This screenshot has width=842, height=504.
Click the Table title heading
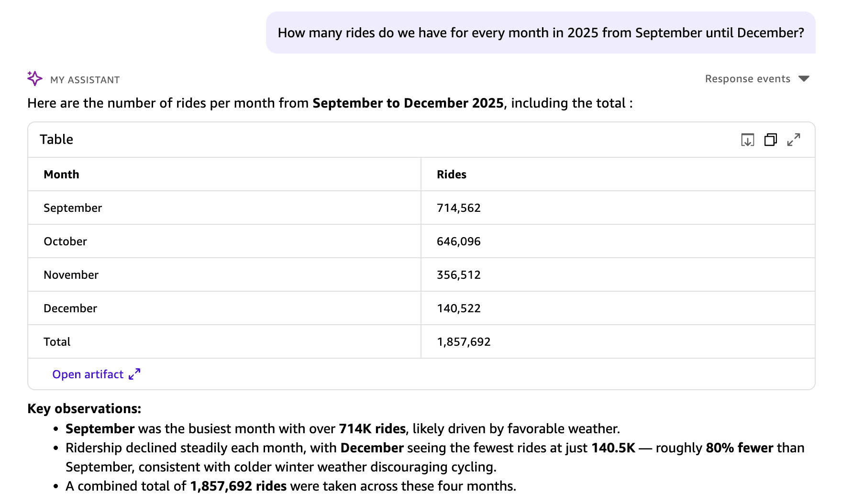click(x=56, y=140)
